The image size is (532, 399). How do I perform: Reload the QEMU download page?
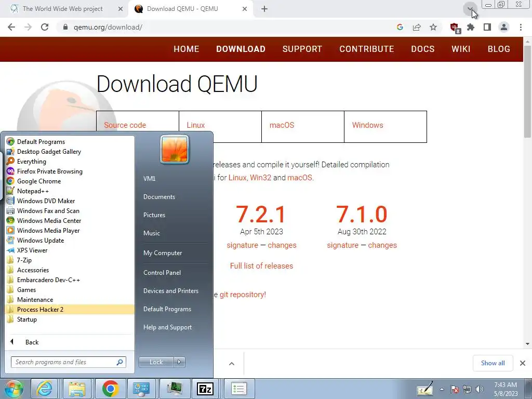point(45,27)
